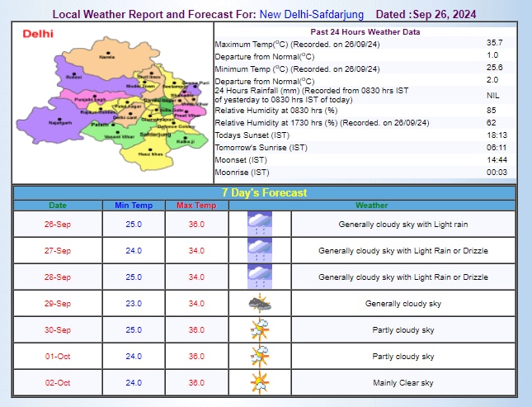The image size is (532, 407).
Task: Click the 26-Sep date cell
Action: click(58, 225)
